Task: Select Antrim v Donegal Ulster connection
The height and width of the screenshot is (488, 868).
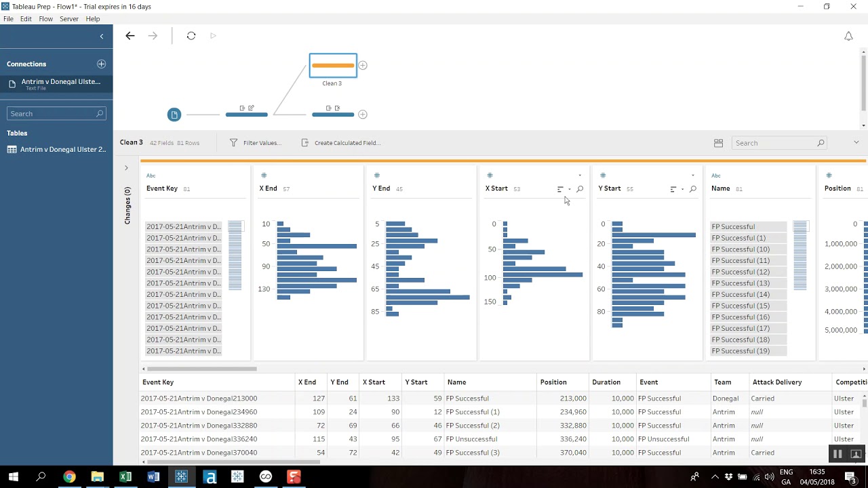Action: click(56, 83)
